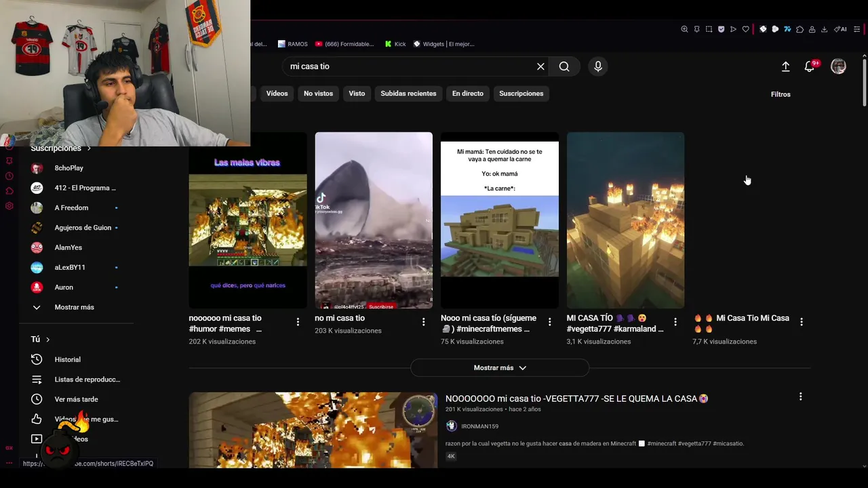Screen dimensions: 868x488
Task: Open the RAMOS bookmark
Action: pos(292,44)
